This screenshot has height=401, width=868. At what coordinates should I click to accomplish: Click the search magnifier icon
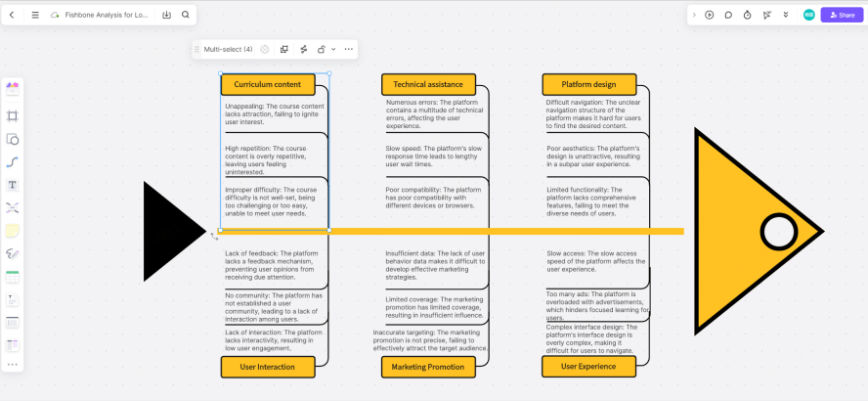186,15
